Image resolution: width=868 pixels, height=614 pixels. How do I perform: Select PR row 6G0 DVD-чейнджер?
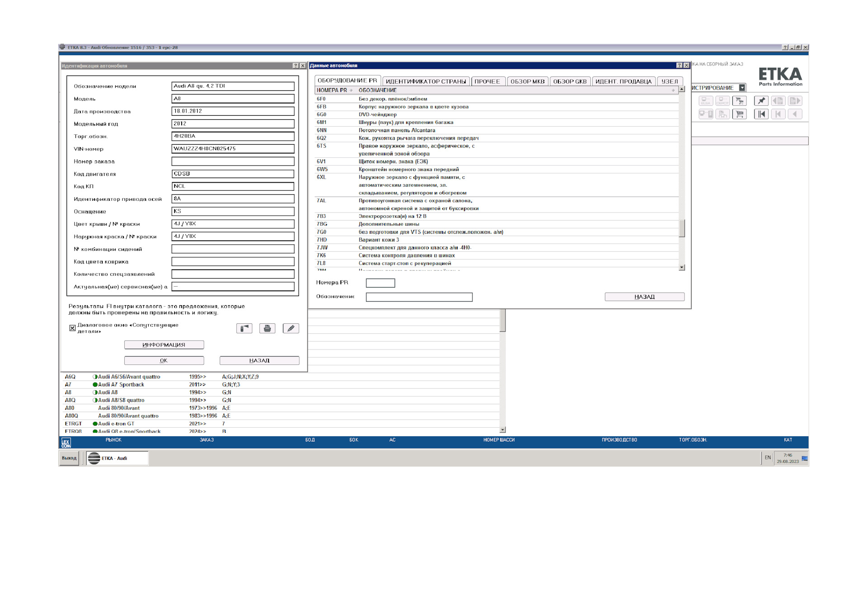(x=496, y=115)
